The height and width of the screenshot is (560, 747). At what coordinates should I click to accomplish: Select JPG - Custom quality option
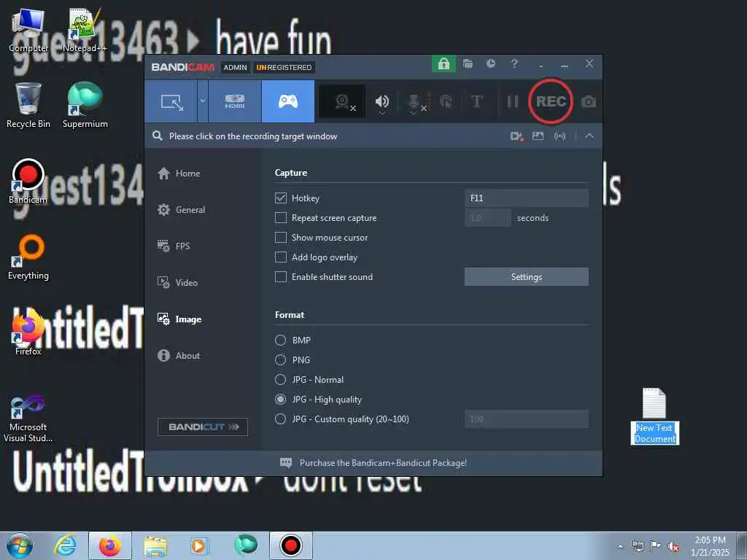(281, 419)
